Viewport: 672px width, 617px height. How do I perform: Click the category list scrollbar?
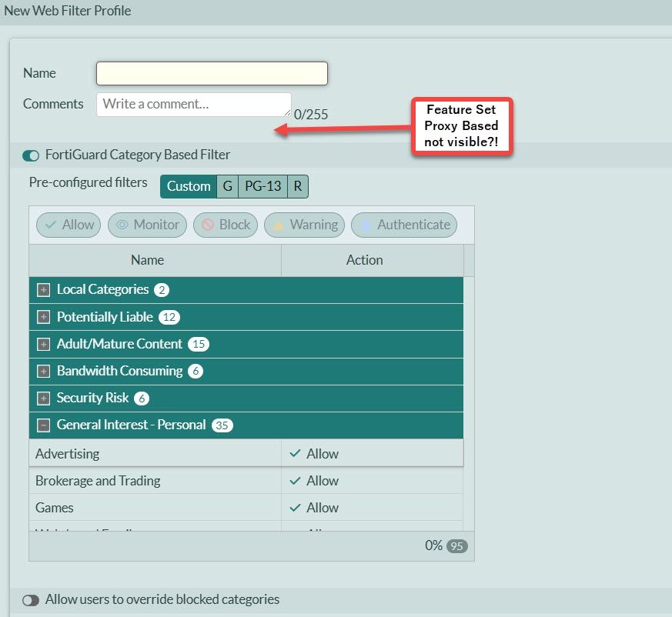[469, 404]
